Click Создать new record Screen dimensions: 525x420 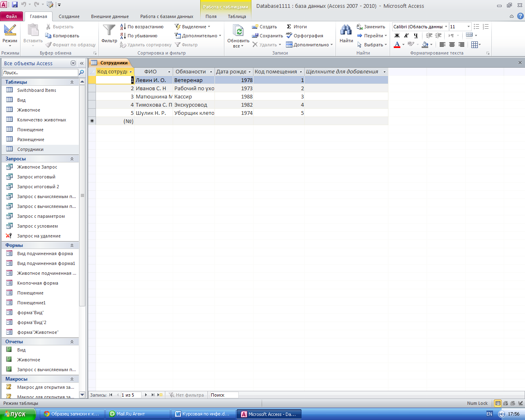point(265,27)
